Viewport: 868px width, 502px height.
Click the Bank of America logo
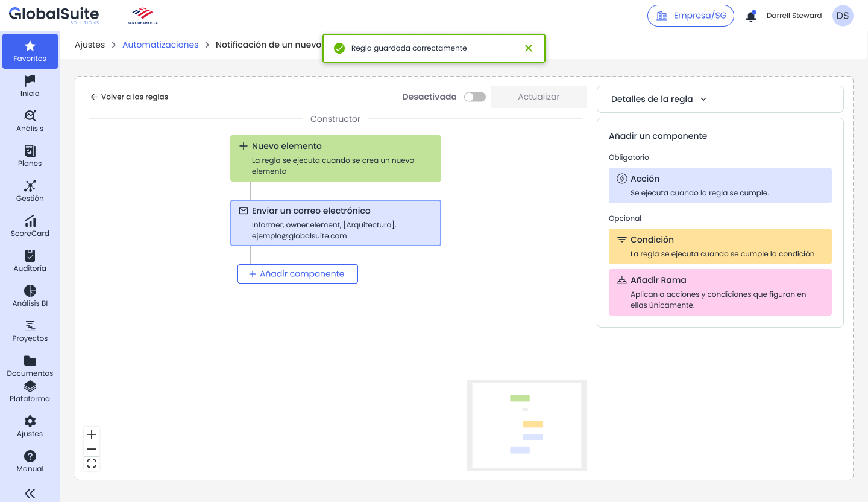[143, 16]
